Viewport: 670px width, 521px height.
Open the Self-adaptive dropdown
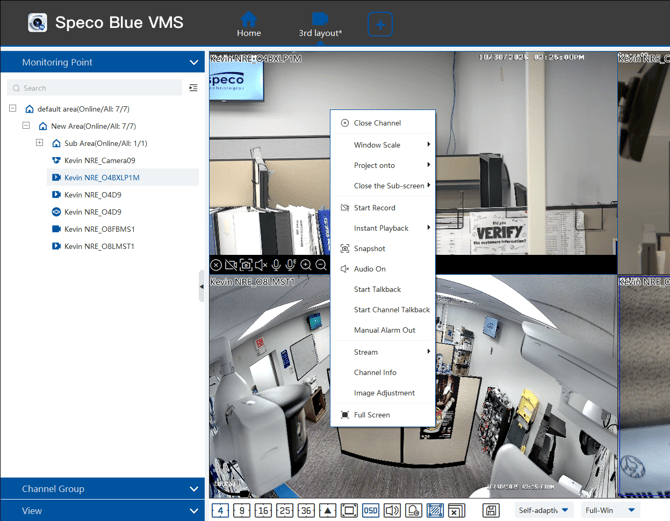point(543,511)
